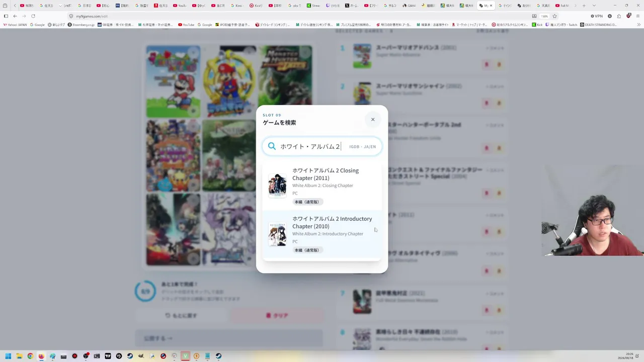644x362 pixels.
Task: Open the Windows Start menu
Action: point(8,356)
